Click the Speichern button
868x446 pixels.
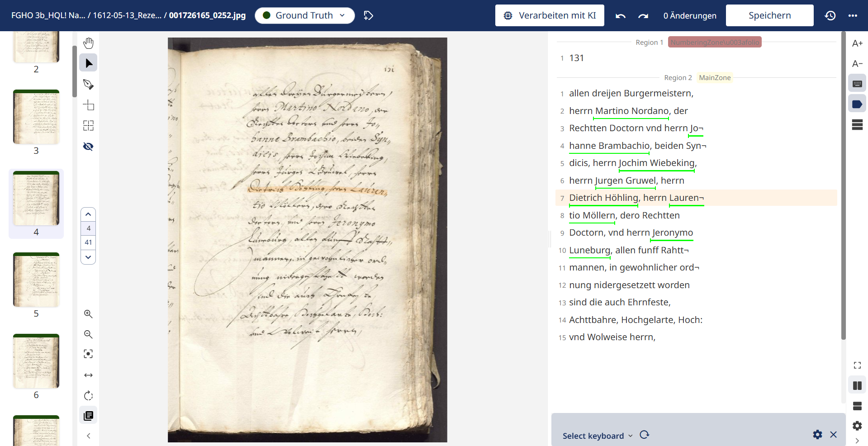769,15
